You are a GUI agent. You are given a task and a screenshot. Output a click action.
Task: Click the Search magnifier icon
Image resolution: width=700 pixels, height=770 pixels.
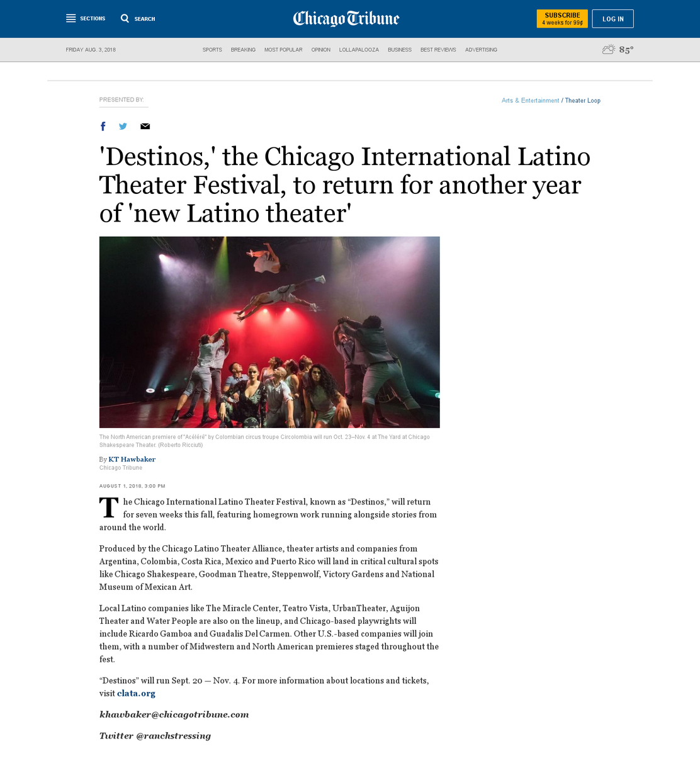(x=125, y=18)
